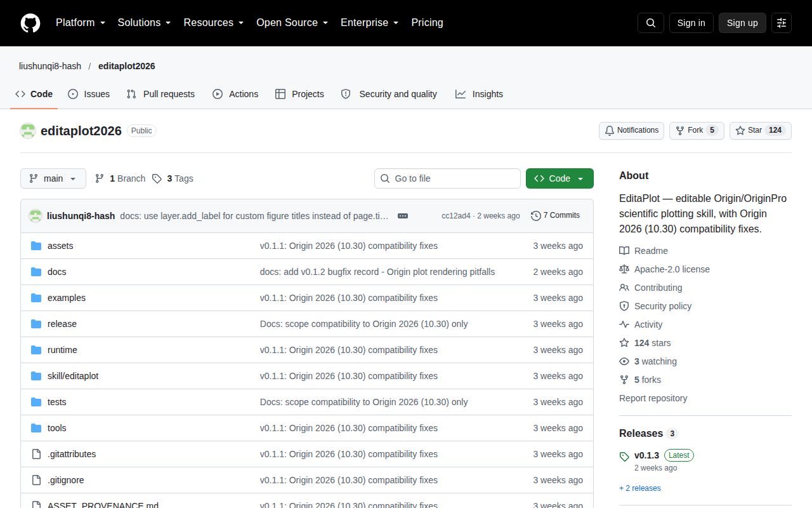
Task: Expand the Resources menu
Action: click(214, 23)
